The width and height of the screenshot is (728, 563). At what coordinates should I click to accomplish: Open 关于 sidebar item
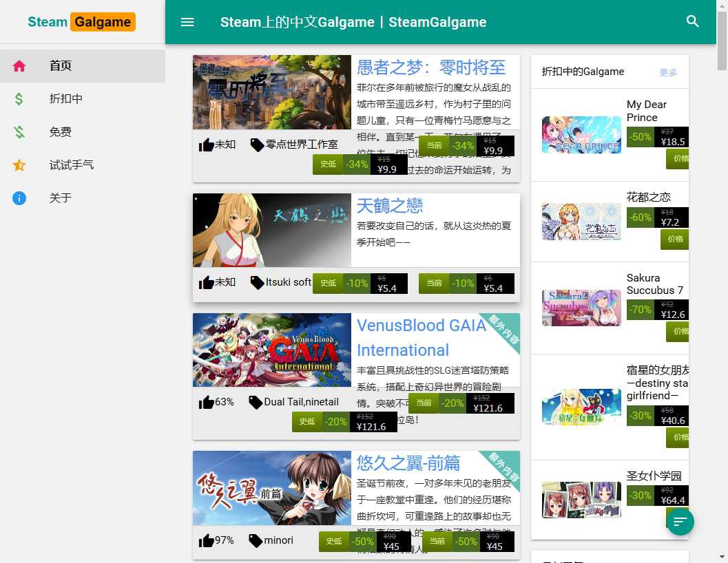(x=83, y=198)
